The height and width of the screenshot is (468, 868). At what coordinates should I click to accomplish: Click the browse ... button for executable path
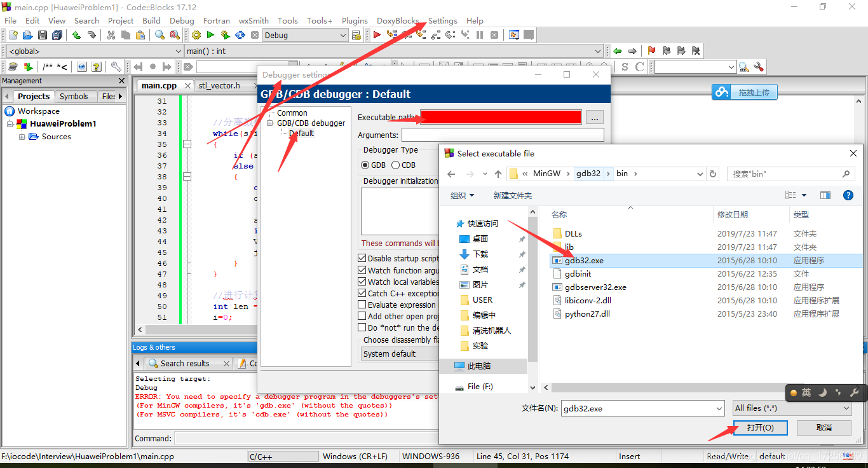pos(594,118)
